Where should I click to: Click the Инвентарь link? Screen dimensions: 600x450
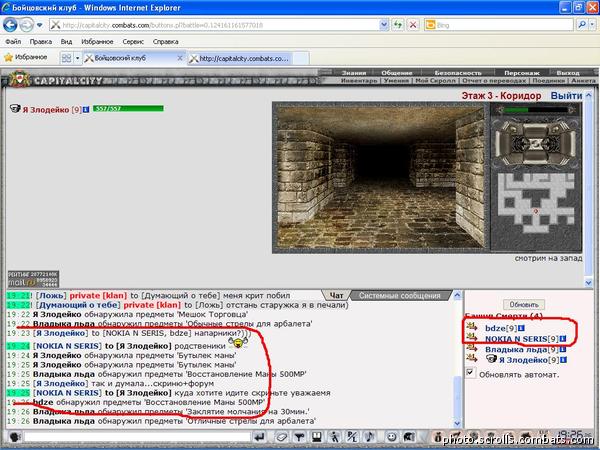click(x=359, y=81)
